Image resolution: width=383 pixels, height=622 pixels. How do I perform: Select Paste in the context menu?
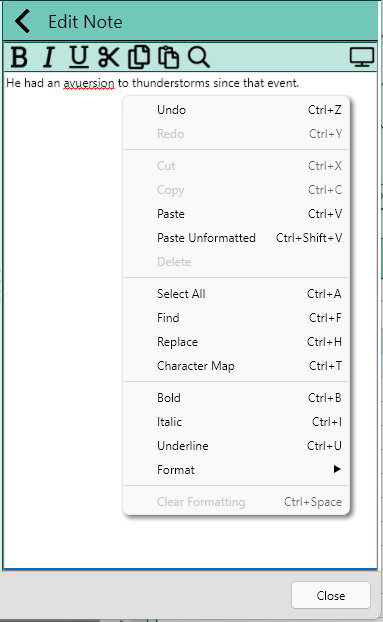tap(236, 214)
